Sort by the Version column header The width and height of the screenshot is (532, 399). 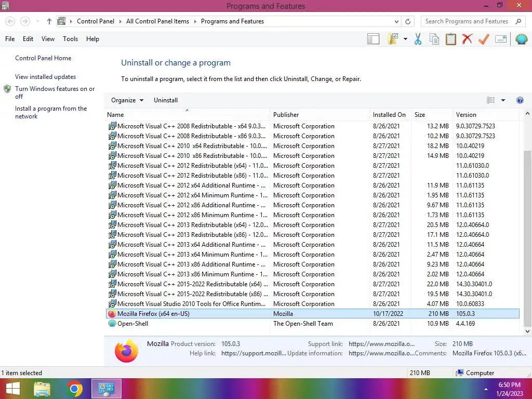point(486,115)
